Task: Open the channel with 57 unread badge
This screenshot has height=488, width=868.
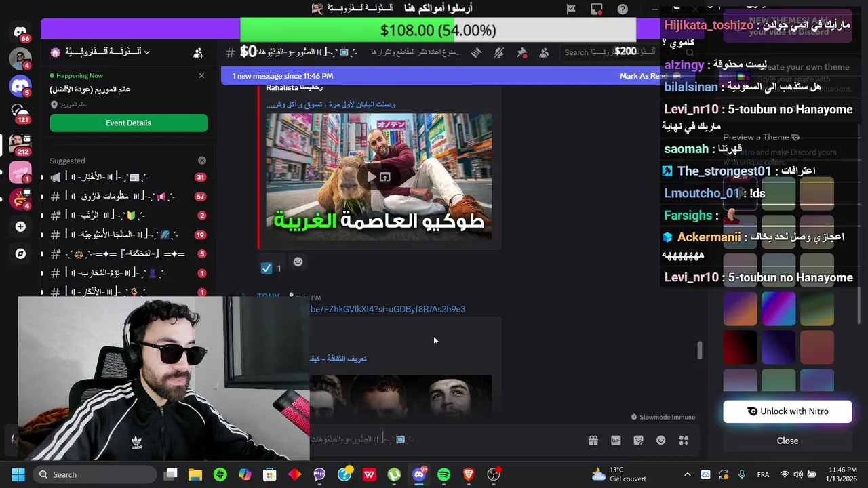Action: [x=128, y=197]
